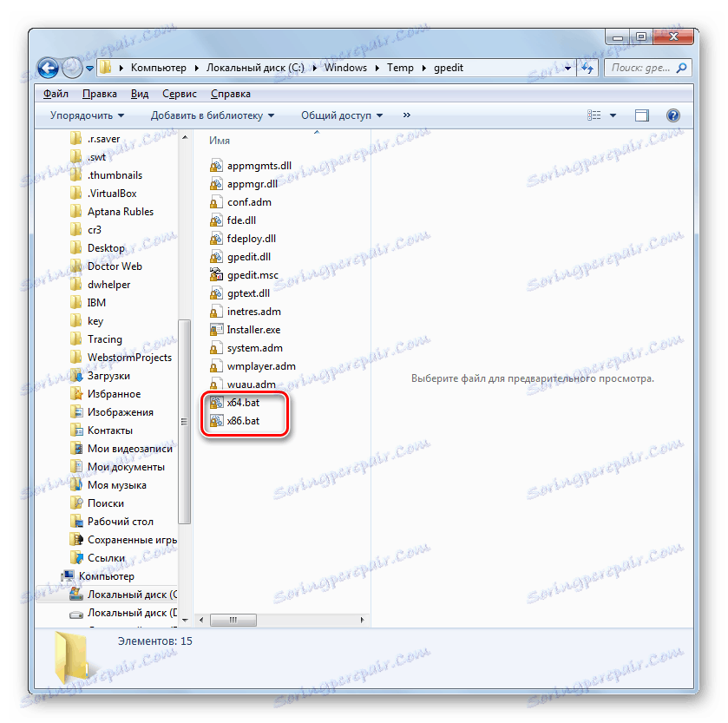The image size is (728, 723).
Task: Click Temp in the address breadcrumb
Action: 400,68
